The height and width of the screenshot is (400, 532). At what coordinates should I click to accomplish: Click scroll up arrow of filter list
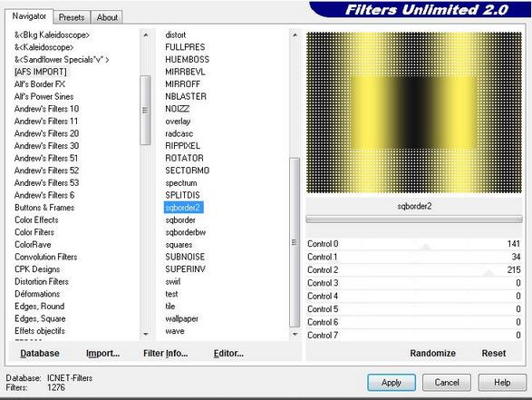point(295,34)
